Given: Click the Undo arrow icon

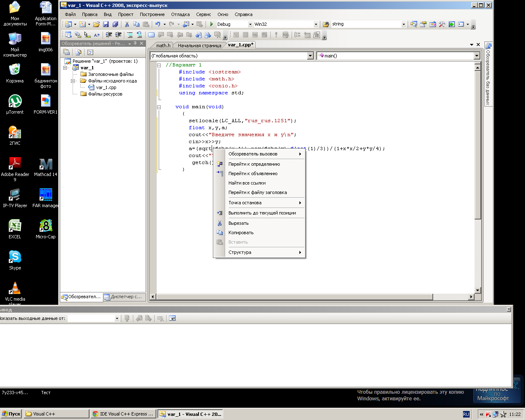Looking at the screenshot, I should (x=158, y=24).
